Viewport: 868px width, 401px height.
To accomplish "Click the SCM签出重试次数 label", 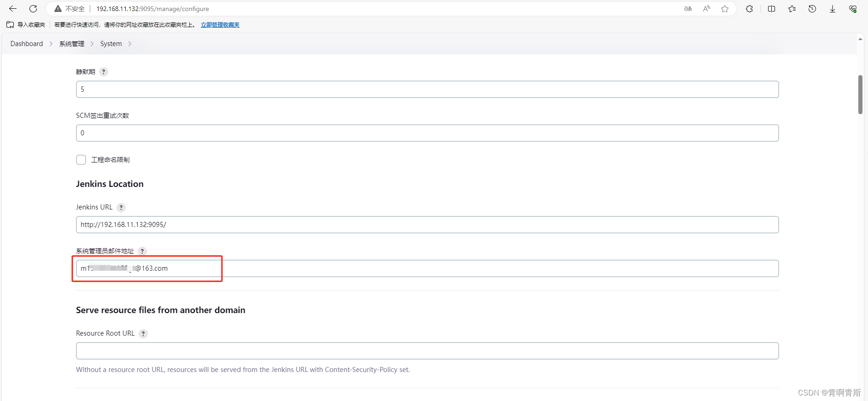I will 102,116.
